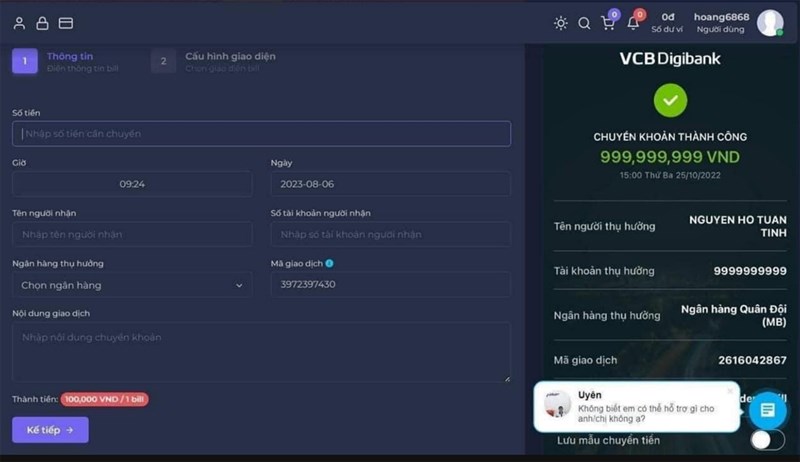Open notifications bell icon

(633, 23)
